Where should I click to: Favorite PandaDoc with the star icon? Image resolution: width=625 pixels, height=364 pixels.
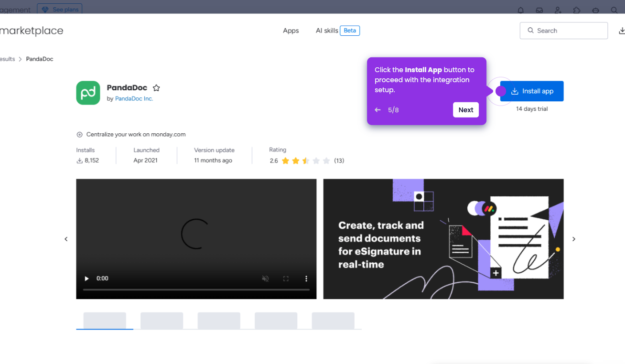(156, 88)
